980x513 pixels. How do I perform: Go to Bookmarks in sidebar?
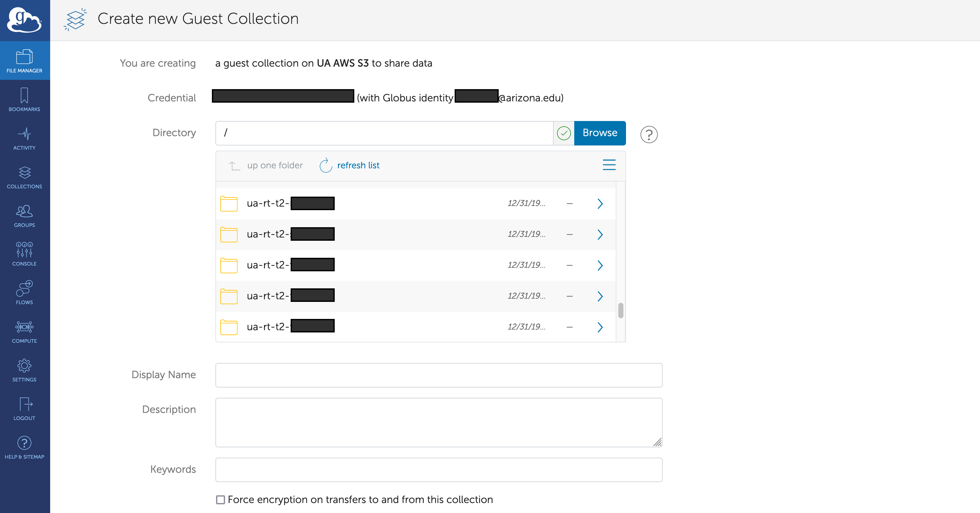click(x=25, y=100)
